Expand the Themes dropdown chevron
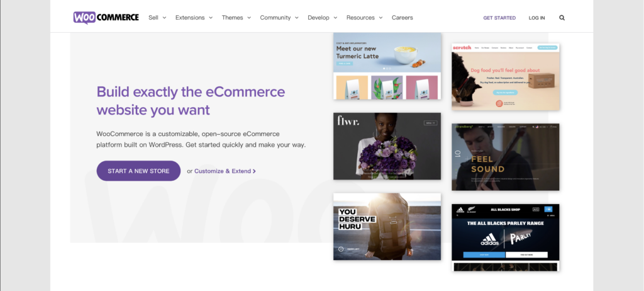This screenshot has width=644, height=291. pyautogui.click(x=249, y=18)
